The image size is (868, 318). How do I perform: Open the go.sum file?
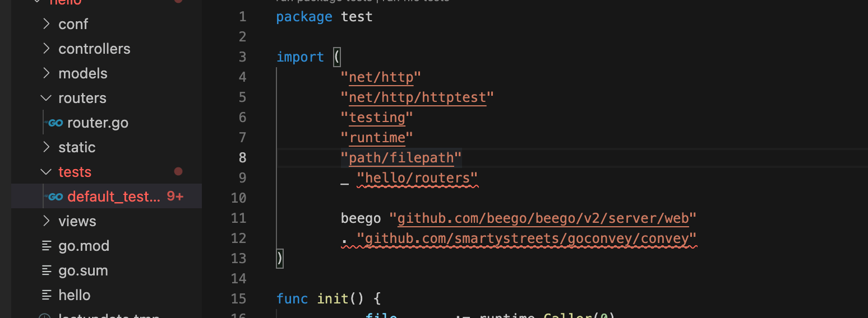tap(83, 271)
